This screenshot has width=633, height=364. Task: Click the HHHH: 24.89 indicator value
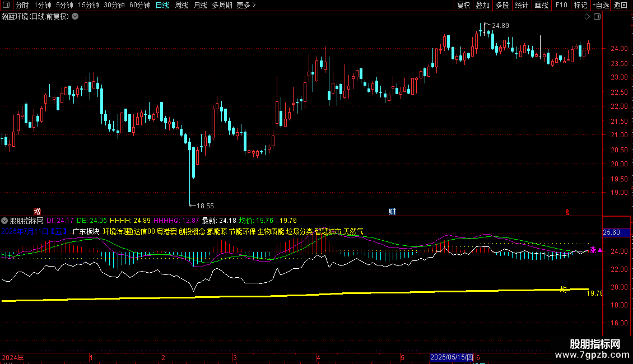pyautogui.click(x=130, y=221)
